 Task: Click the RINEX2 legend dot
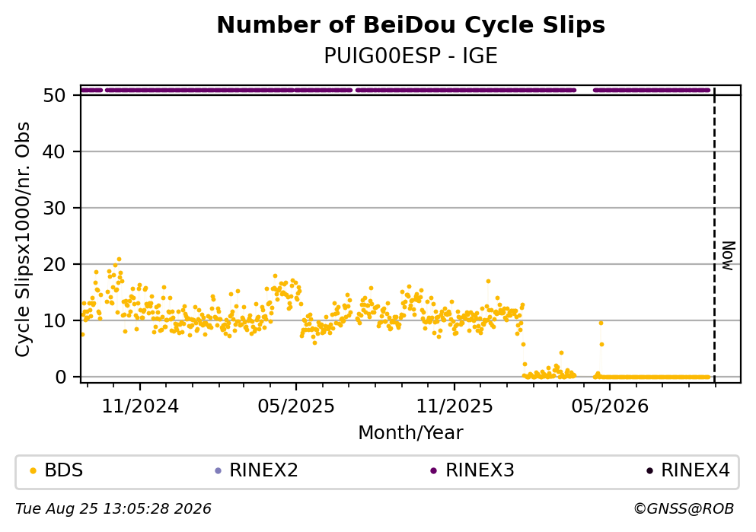coord(218,471)
